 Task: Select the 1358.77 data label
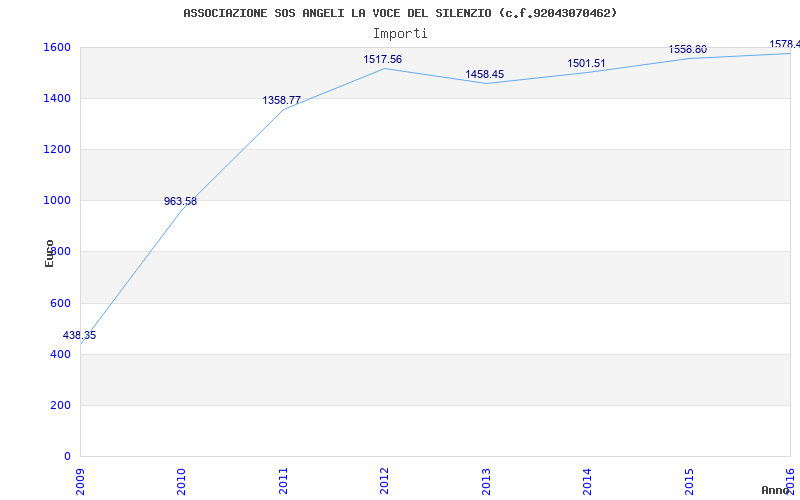tap(282, 100)
